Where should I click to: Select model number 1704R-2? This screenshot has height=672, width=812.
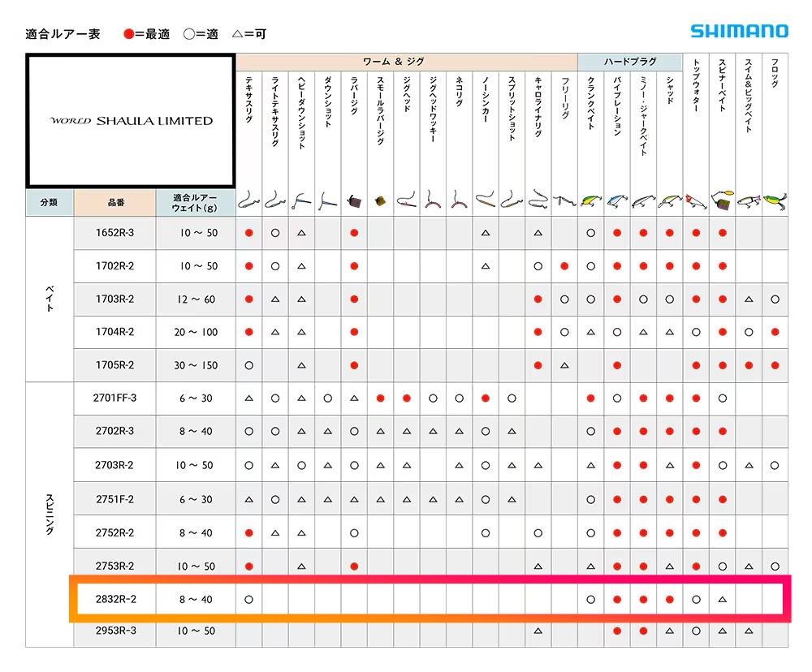click(114, 332)
